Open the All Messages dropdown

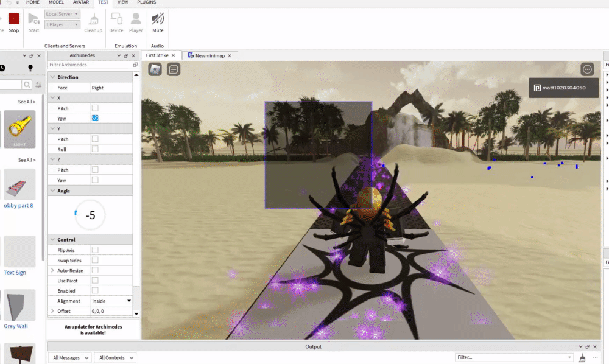[69, 358]
